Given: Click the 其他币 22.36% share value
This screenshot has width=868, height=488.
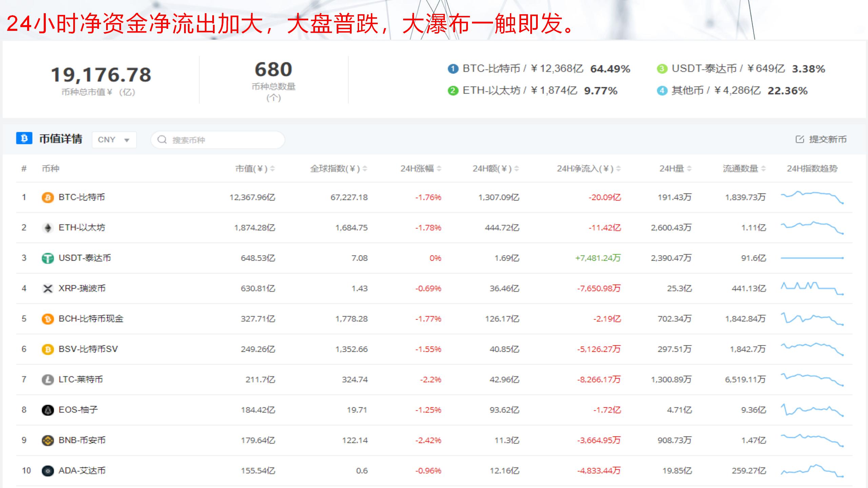Looking at the screenshot, I should (x=787, y=91).
